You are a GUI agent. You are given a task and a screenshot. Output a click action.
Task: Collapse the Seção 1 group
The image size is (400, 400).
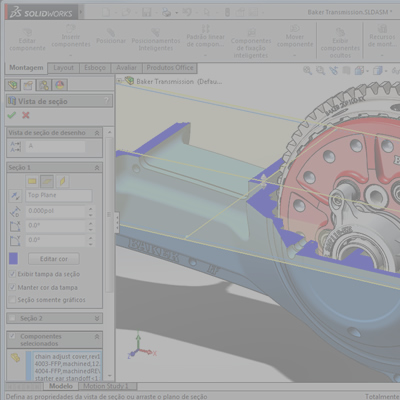(x=97, y=168)
